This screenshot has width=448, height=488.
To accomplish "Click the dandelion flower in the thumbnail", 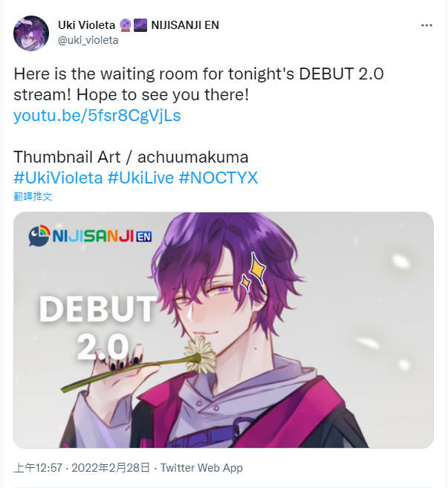I will point(200,355).
